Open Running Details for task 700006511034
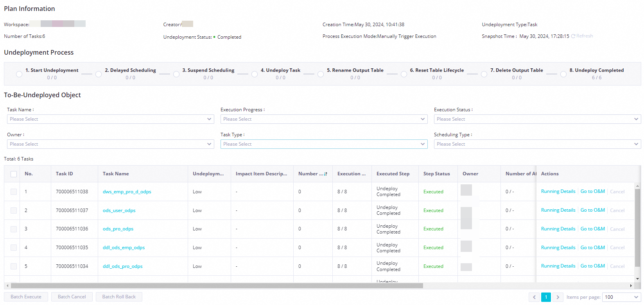Viewport: 644px width, 305px height. pyautogui.click(x=558, y=266)
